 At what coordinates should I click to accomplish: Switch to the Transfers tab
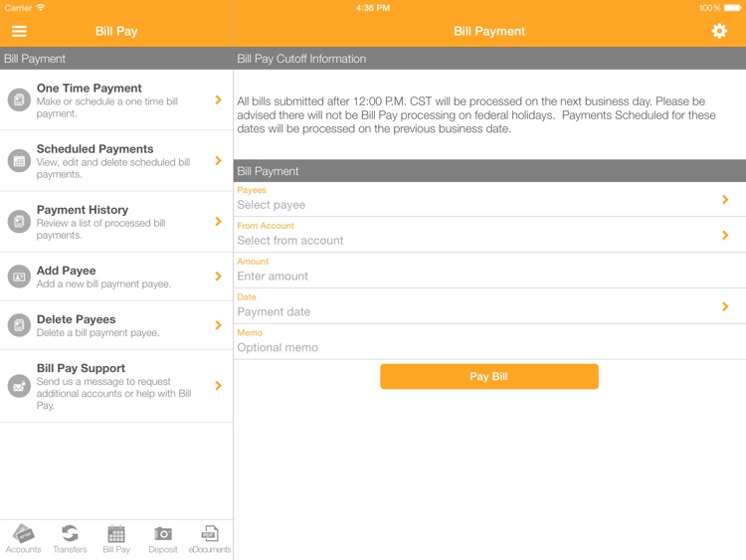tap(70, 539)
